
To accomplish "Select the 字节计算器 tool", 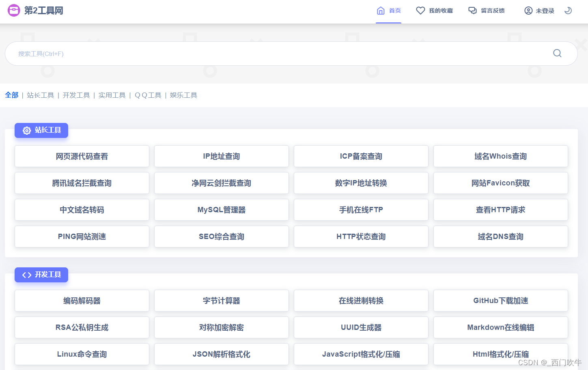I will coord(222,301).
